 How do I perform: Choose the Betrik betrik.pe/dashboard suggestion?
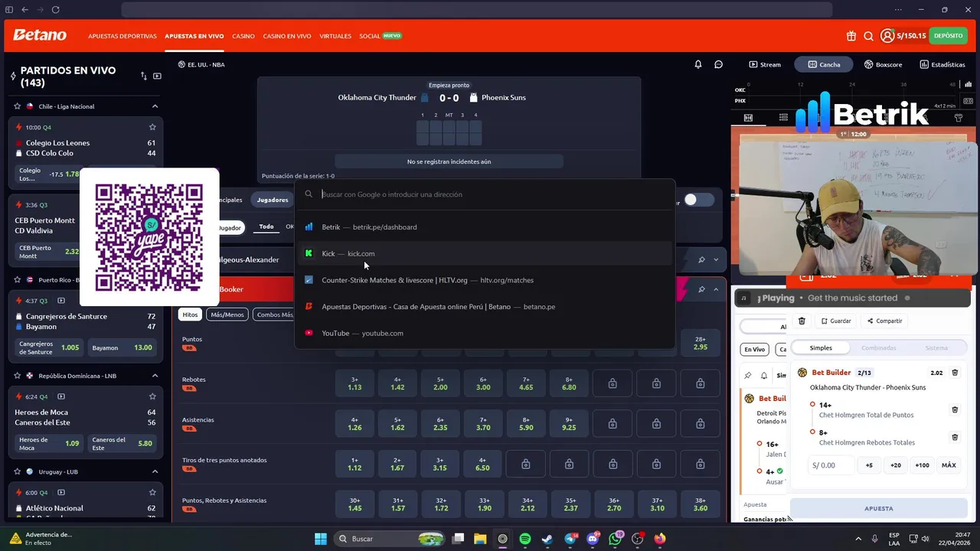[484, 227]
